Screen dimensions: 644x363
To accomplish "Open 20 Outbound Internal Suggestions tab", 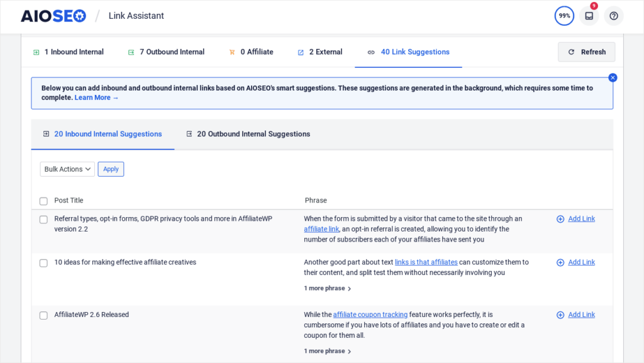I will [248, 134].
